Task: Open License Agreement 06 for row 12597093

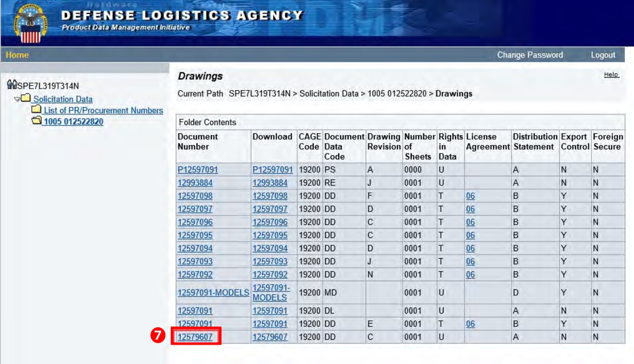Action: click(470, 262)
